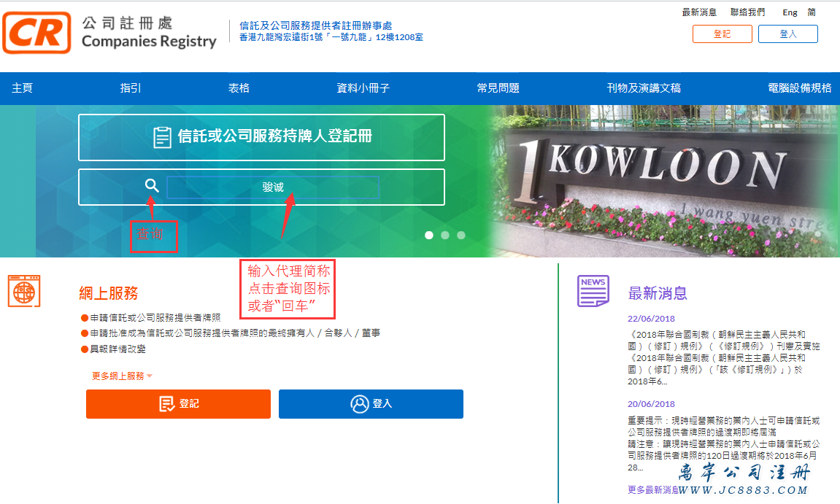Click the outlined 登入 button at top
The image size is (840, 504).
point(788,34)
